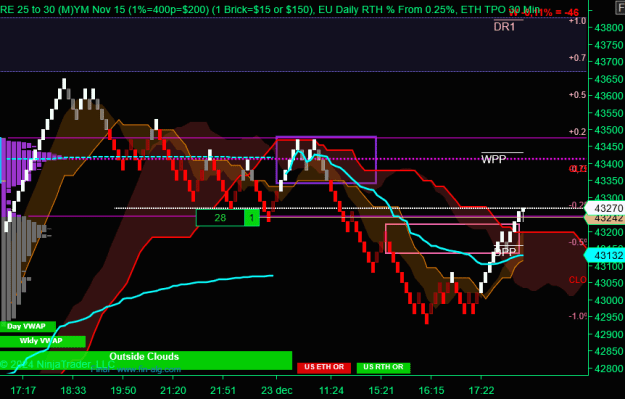625x399 pixels.
Task: Click the 43000 price axis label
Action: (x=609, y=300)
